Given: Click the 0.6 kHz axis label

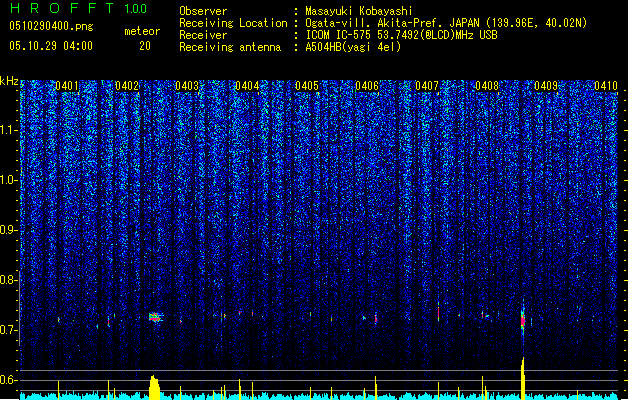Looking at the screenshot, I should 9,380.
